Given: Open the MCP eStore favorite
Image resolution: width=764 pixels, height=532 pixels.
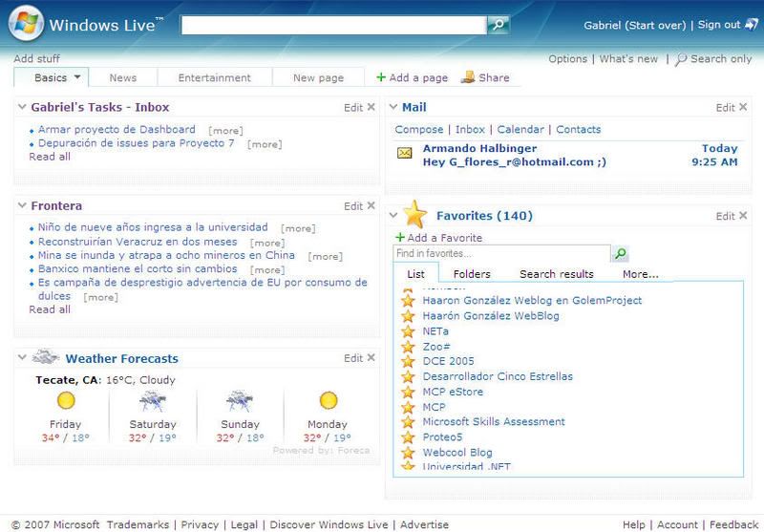Looking at the screenshot, I should [x=453, y=392].
